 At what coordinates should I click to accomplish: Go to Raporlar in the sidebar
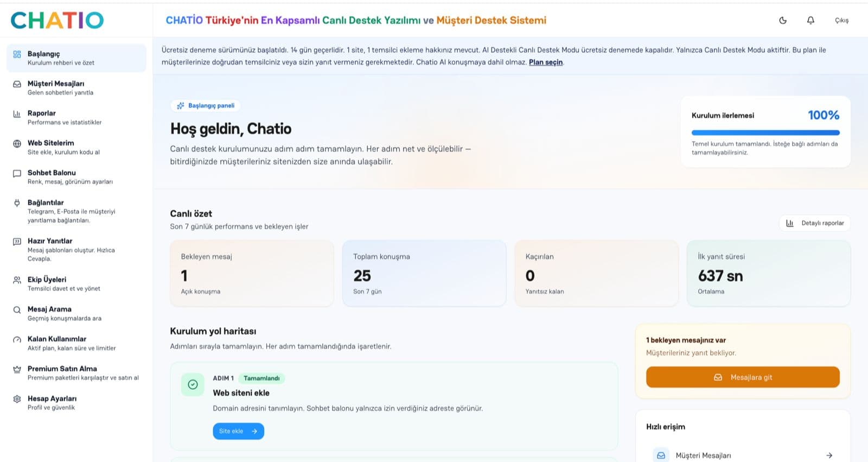pyautogui.click(x=76, y=118)
